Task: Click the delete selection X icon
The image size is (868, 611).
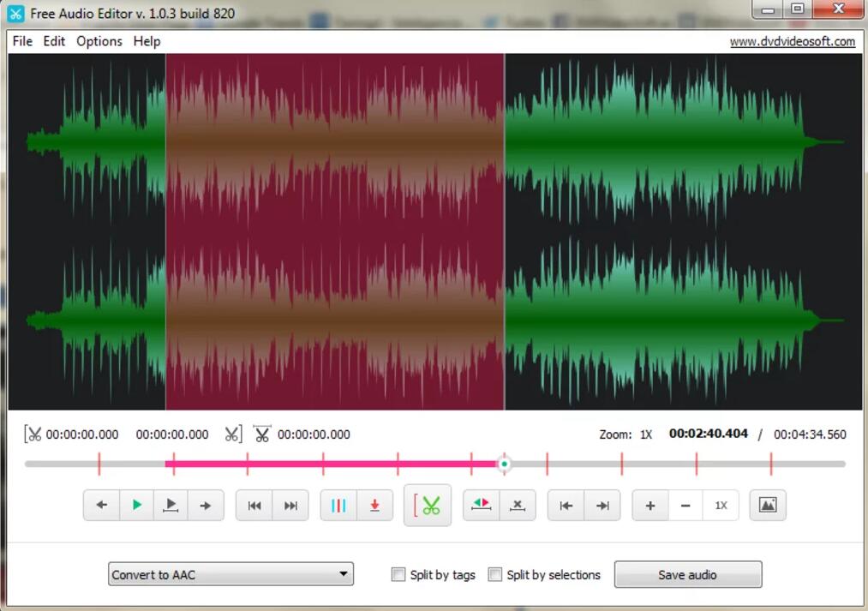Action: click(517, 506)
